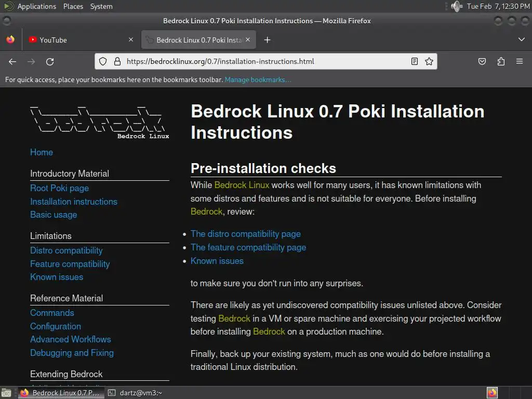This screenshot has width=532, height=399.
Task: Open the Distro compatibility sidebar link
Action: point(66,250)
